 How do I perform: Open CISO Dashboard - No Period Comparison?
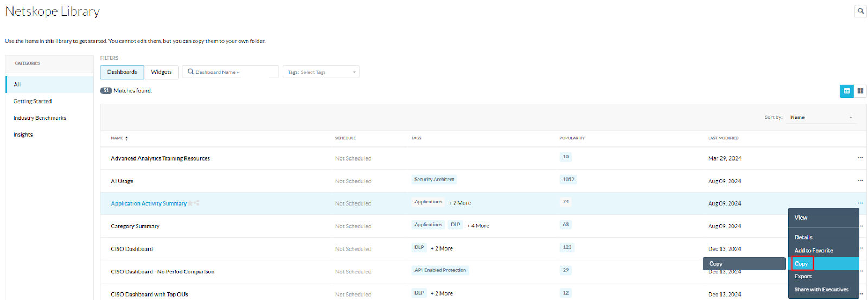163,272
